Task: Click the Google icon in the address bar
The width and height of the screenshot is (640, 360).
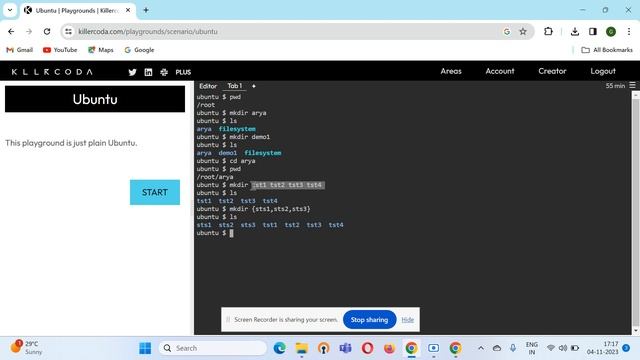Action: click(x=507, y=31)
